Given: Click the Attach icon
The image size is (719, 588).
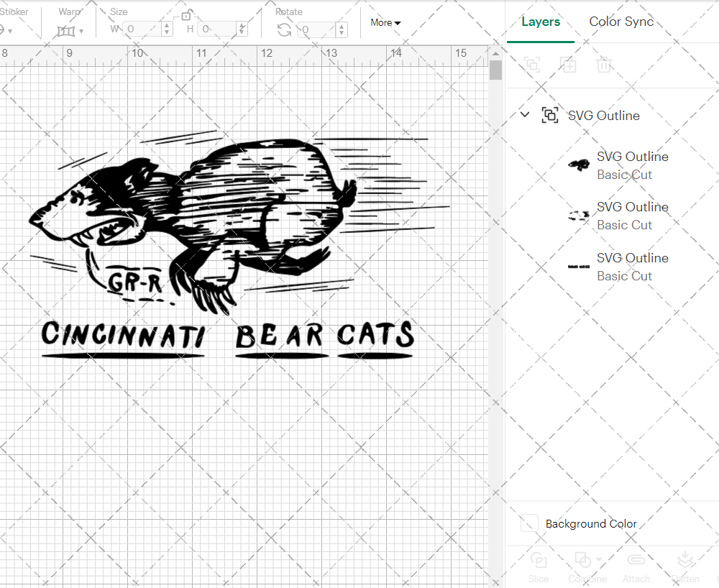Looking at the screenshot, I should pos(636,566).
